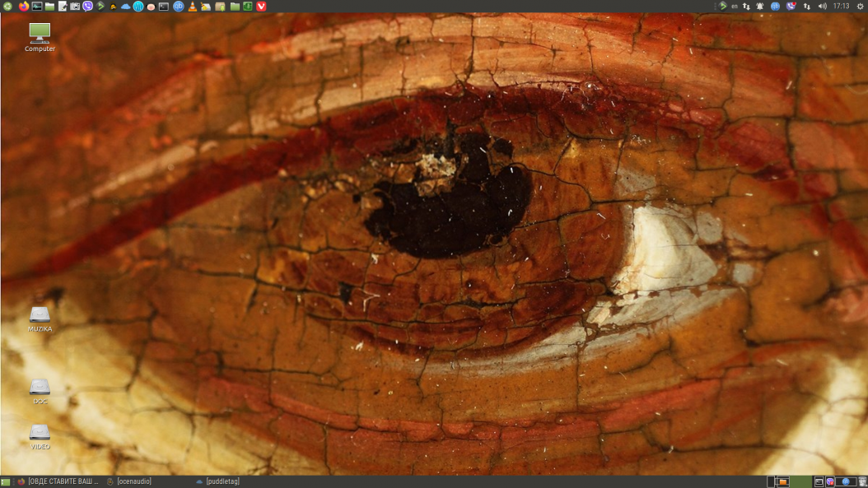
Task: Open the system monitor launcher
Action: (x=36, y=6)
